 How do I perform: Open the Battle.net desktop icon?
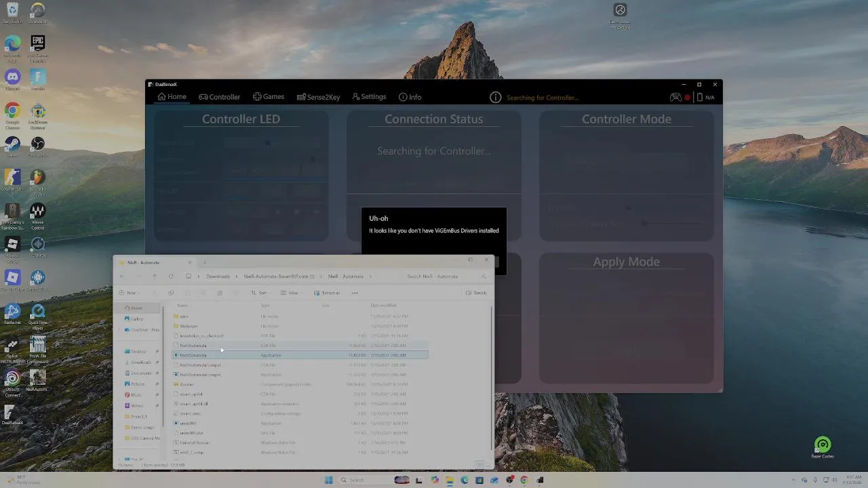12,314
